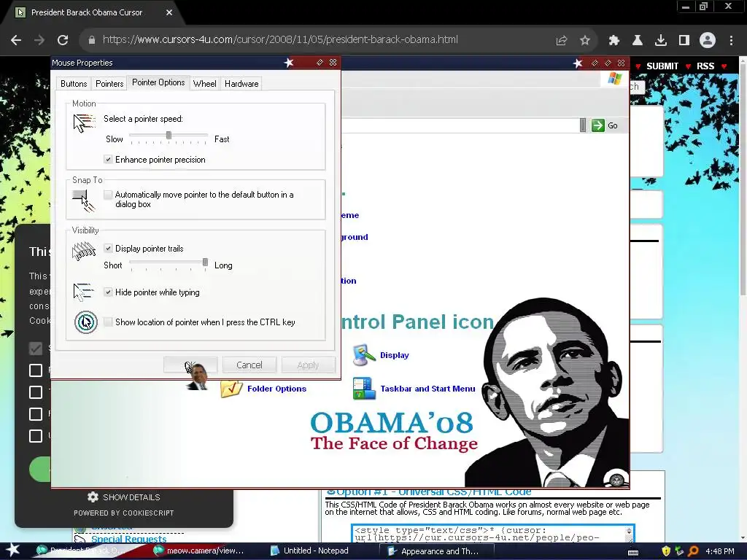Click the star Start button on taskbar
This screenshot has height=560, width=747.
[13, 551]
